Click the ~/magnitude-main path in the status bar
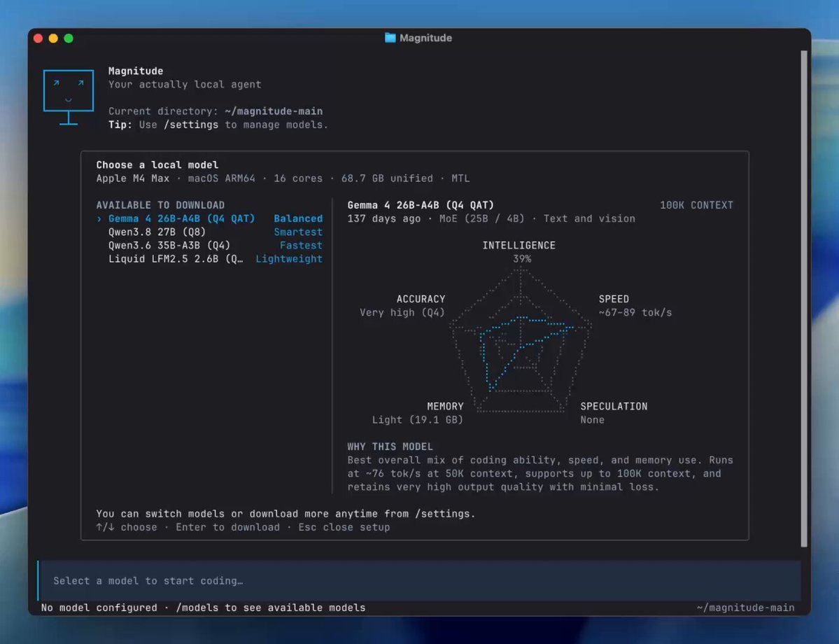 point(745,608)
